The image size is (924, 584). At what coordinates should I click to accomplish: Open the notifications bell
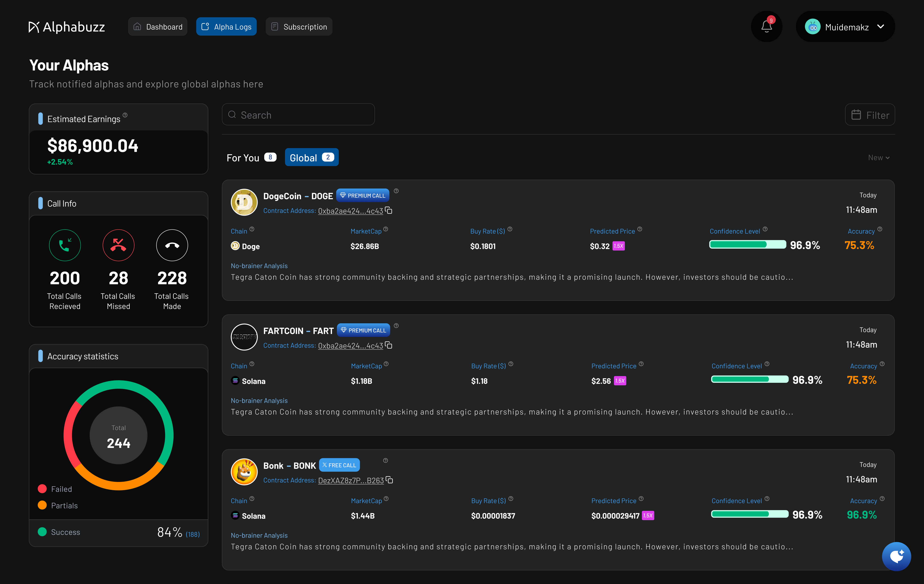point(766,26)
